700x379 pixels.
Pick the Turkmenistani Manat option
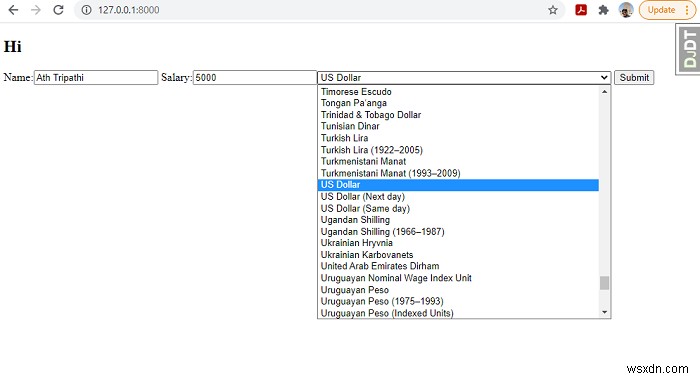tap(458, 161)
